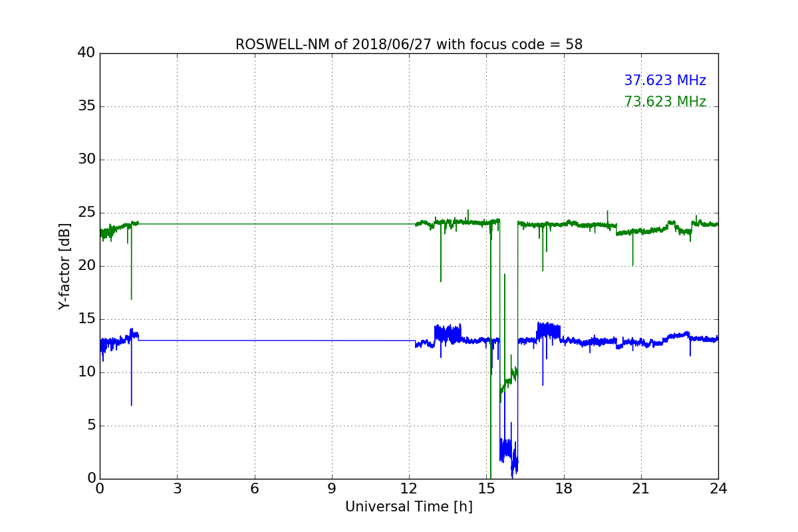Click x-axis tick label 3
The width and height of the screenshot is (798, 532).
point(177,488)
